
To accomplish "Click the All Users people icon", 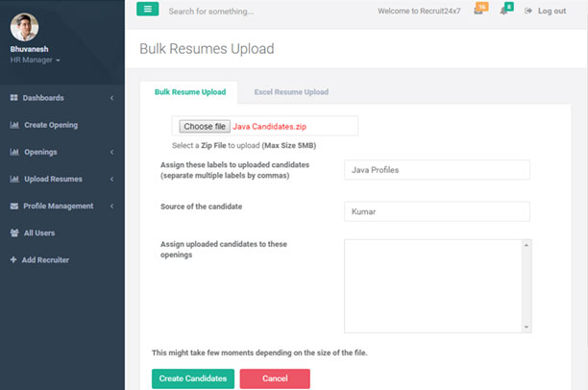I will [14, 232].
